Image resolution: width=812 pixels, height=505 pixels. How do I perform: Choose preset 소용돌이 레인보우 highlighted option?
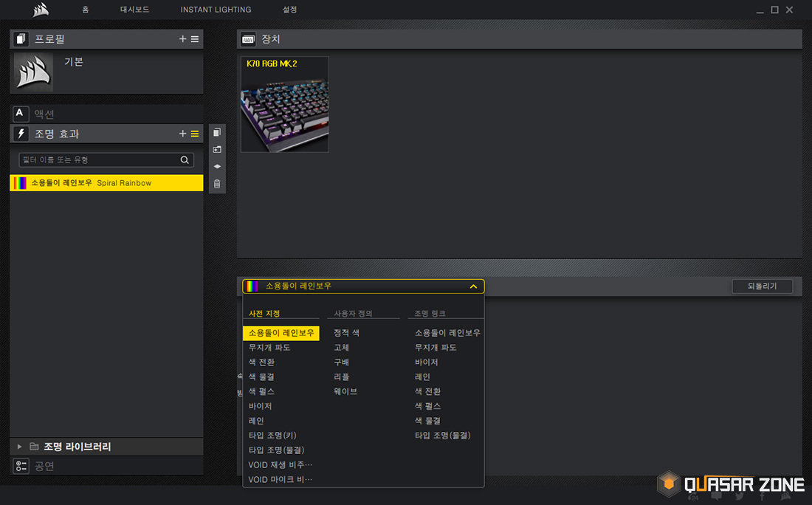(x=281, y=333)
